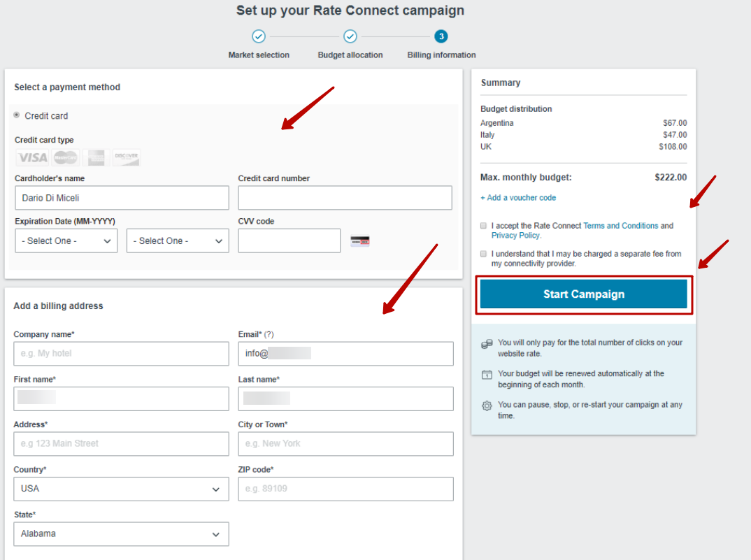The width and height of the screenshot is (751, 560).
Task: Accept the Rate Connect terms checkbox
Action: [x=483, y=226]
